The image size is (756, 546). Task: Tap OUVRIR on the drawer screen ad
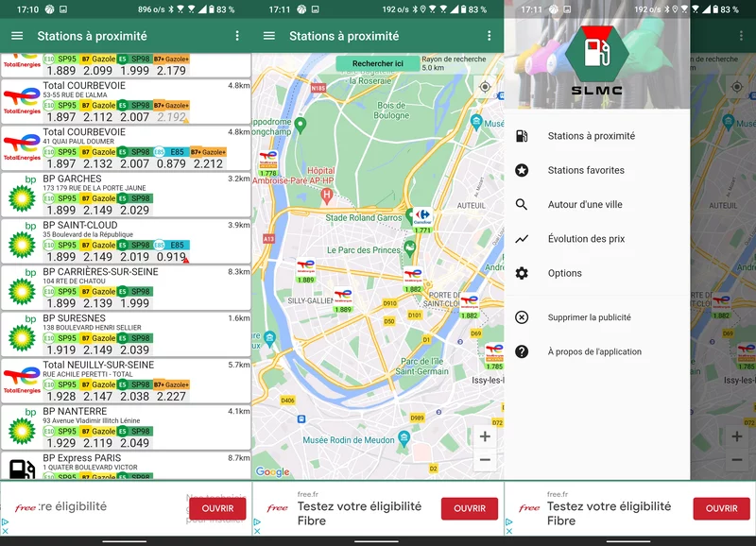pos(721,508)
